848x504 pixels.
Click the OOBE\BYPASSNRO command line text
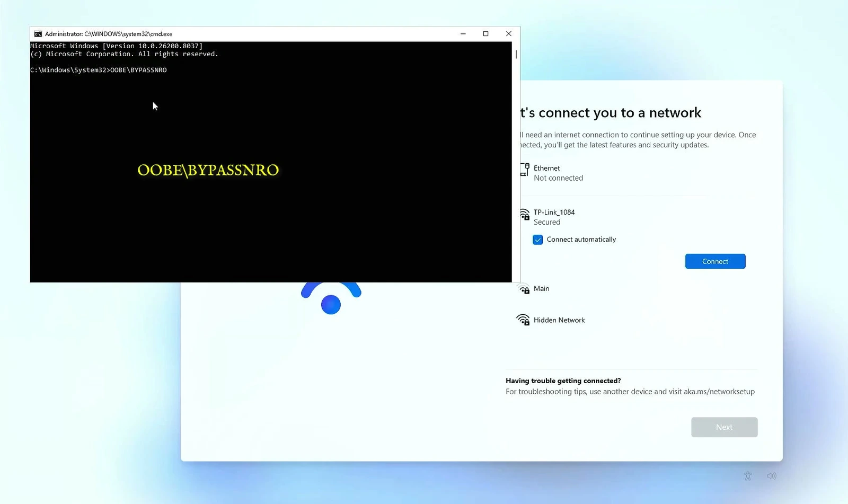[138, 70]
